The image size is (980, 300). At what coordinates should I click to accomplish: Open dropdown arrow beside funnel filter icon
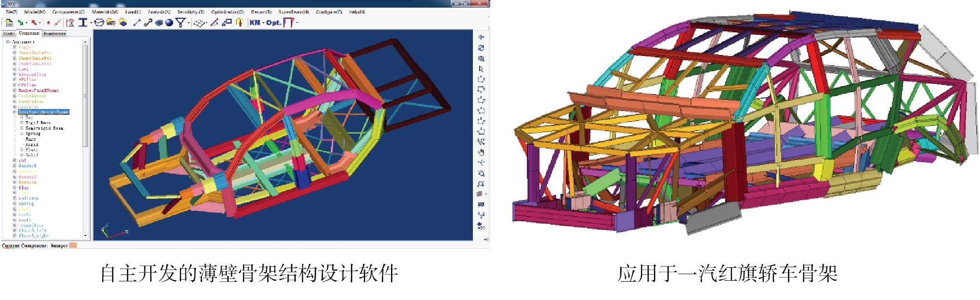pyautogui.click(x=188, y=23)
